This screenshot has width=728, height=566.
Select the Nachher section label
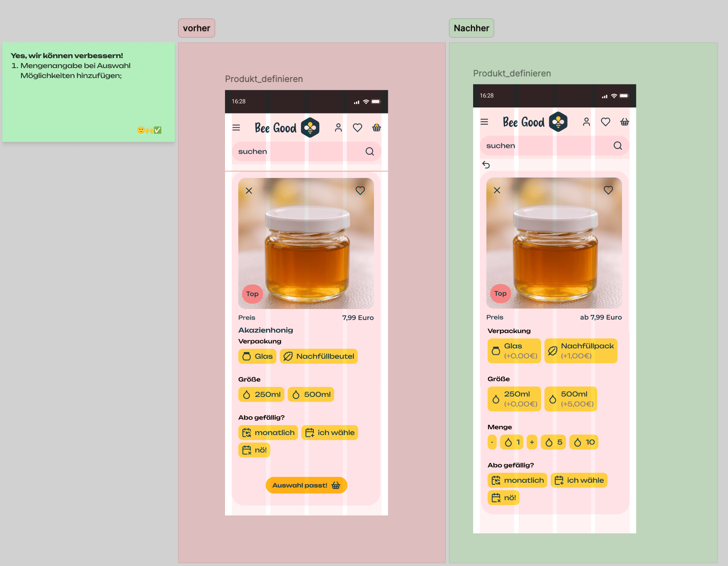tap(471, 28)
